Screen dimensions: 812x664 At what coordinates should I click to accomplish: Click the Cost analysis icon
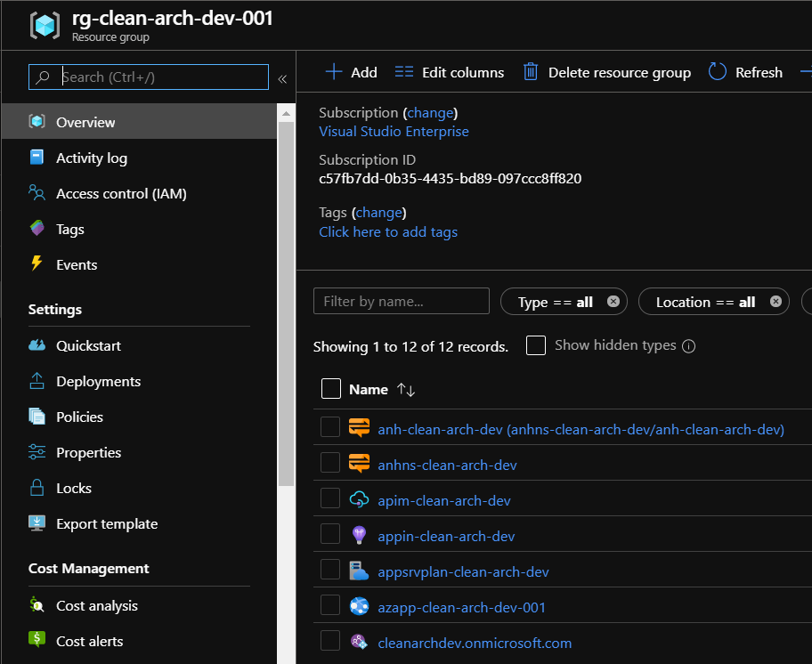pyautogui.click(x=37, y=604)
